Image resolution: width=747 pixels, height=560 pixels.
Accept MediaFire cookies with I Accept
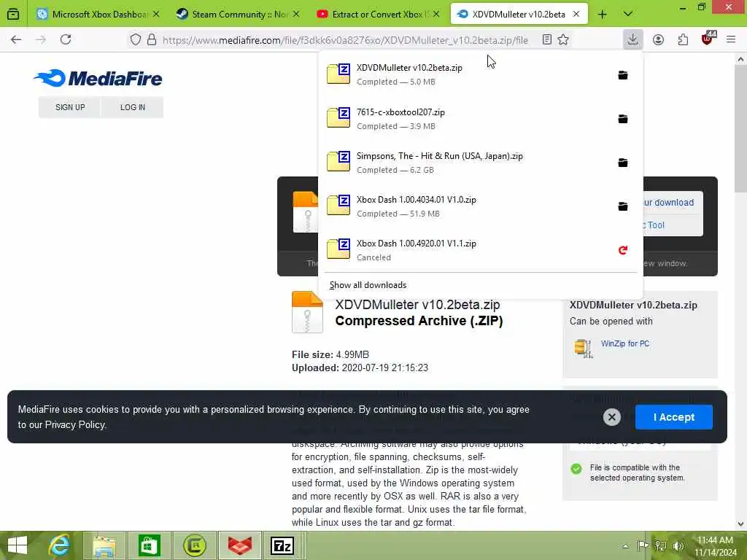point(673,417)
